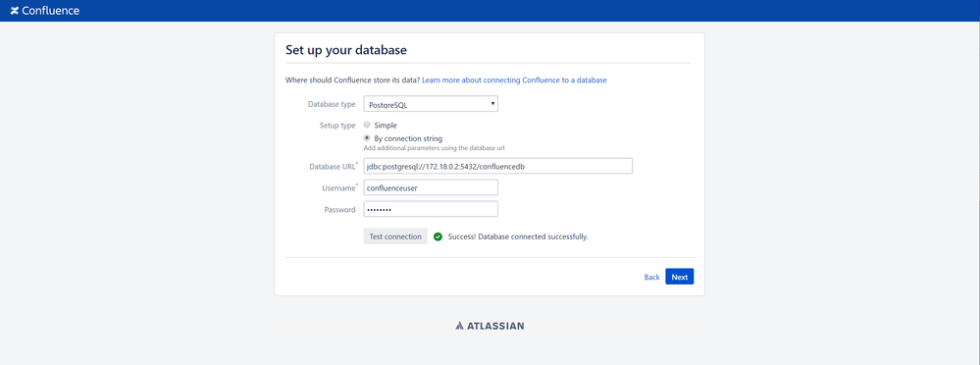980x365 pixels.
Task: Open Learn more about connecting Confluence link
Action: click(x=514, y=80)
